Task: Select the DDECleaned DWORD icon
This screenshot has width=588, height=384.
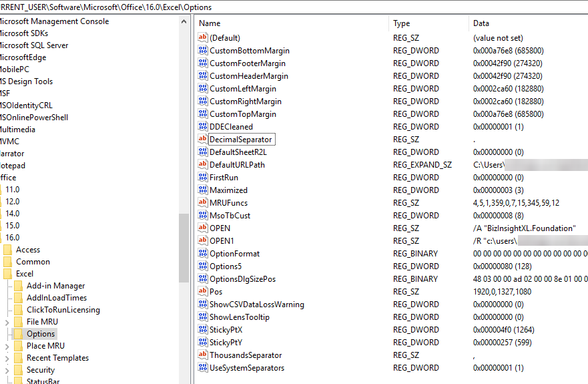Action: tap(203, 126)
